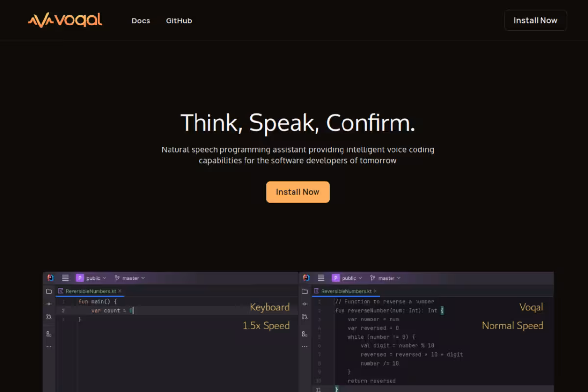Open the Project folder tool in Keyboard demo

pyautogui.click(x=49, y=291)
